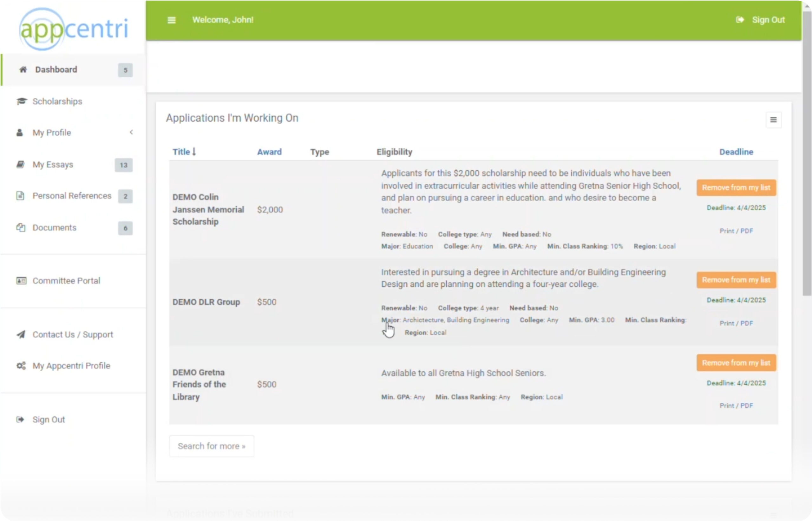Image resolution: width=812 pixels, height=521 pixels.
Task: Go to Scholarships in the sidebar
Action: (73, 101)
